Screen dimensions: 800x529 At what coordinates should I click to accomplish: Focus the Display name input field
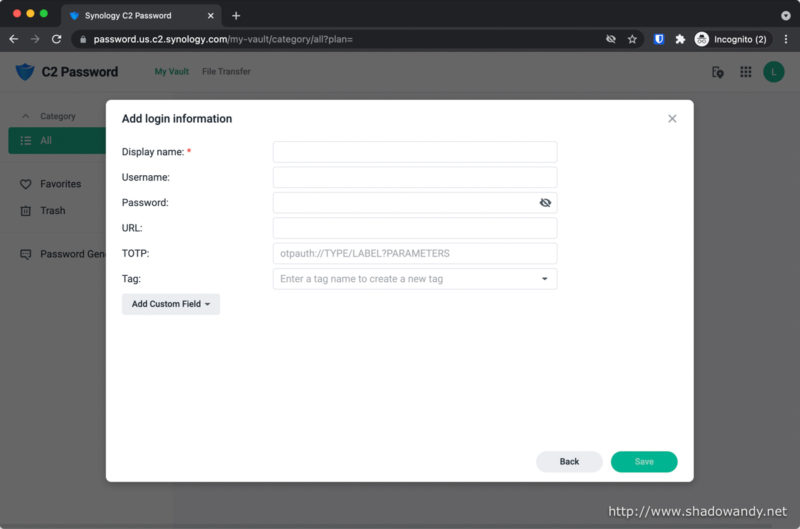pos(414,152)
